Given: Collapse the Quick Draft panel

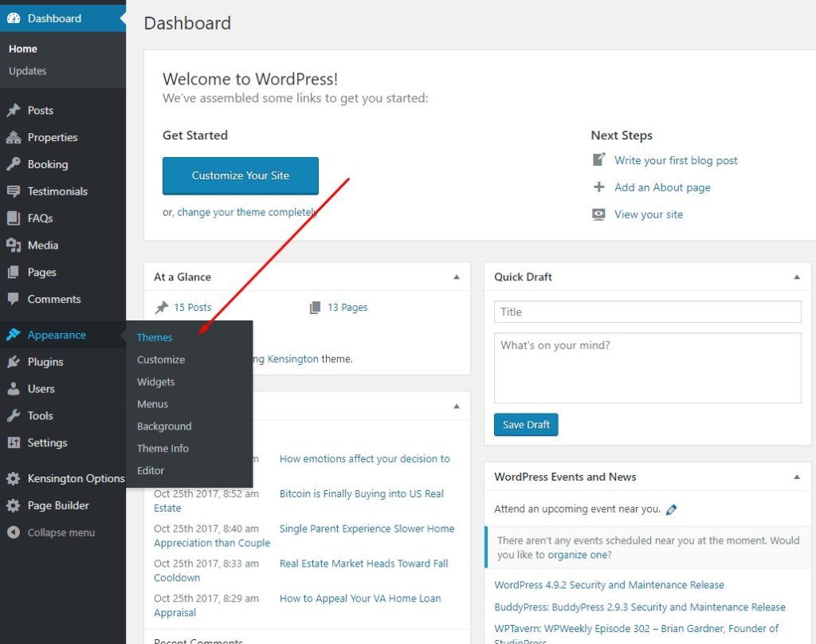Looking at the screenshot, I should pyautogui.click(x=797, y=277).
